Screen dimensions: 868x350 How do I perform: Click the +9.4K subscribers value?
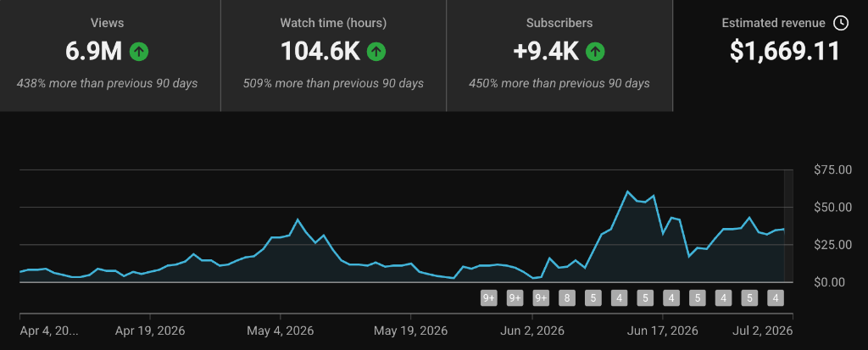(546, 52)
